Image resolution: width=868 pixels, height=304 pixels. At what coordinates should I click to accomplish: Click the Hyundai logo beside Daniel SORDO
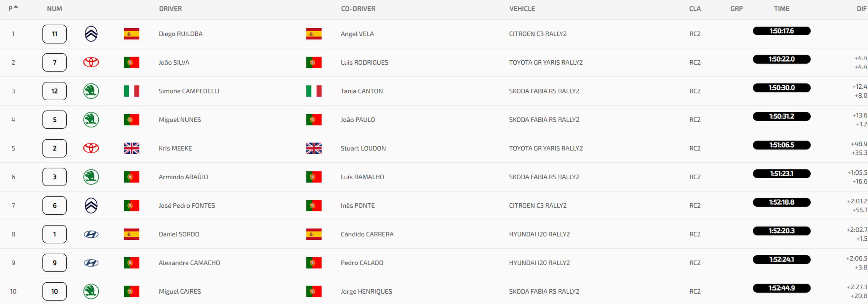click(91, 234)
